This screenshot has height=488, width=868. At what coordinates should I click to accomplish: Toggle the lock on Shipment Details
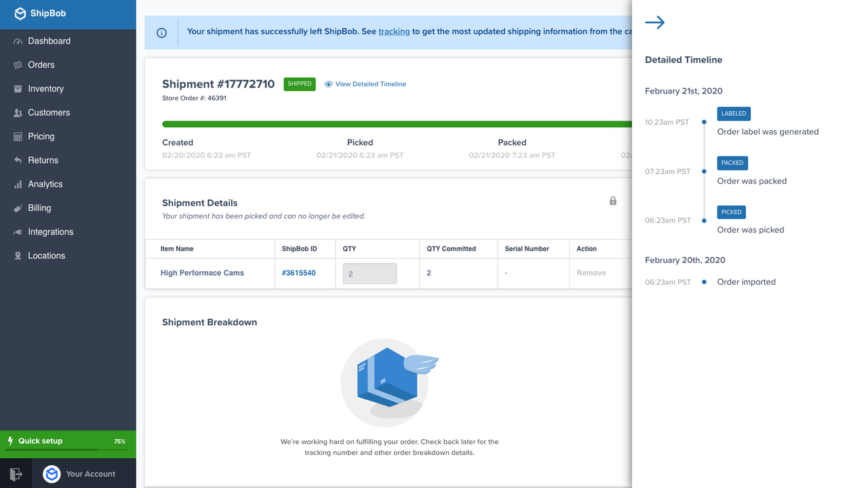pos(612,201)
